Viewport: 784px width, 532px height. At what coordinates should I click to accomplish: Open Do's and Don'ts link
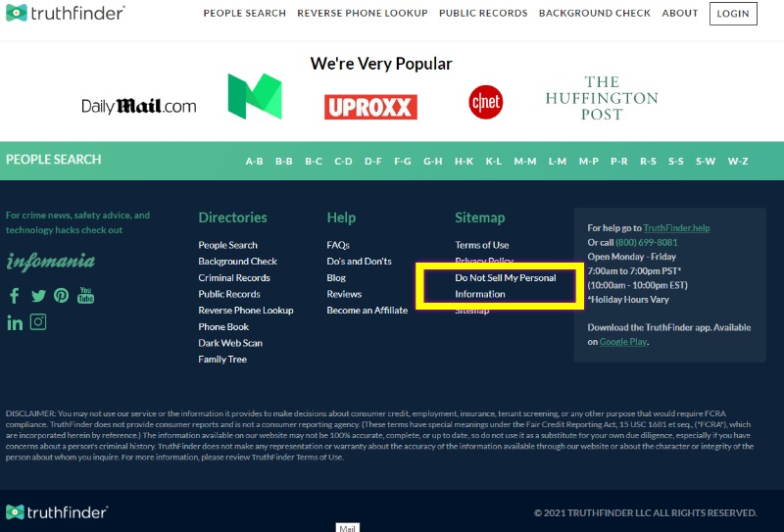359,262
